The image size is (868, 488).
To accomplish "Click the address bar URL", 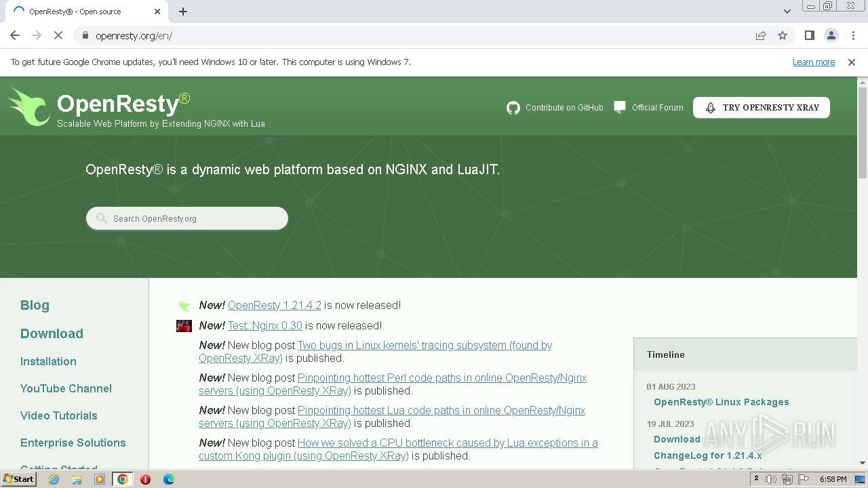I will [x=134, y=36].
